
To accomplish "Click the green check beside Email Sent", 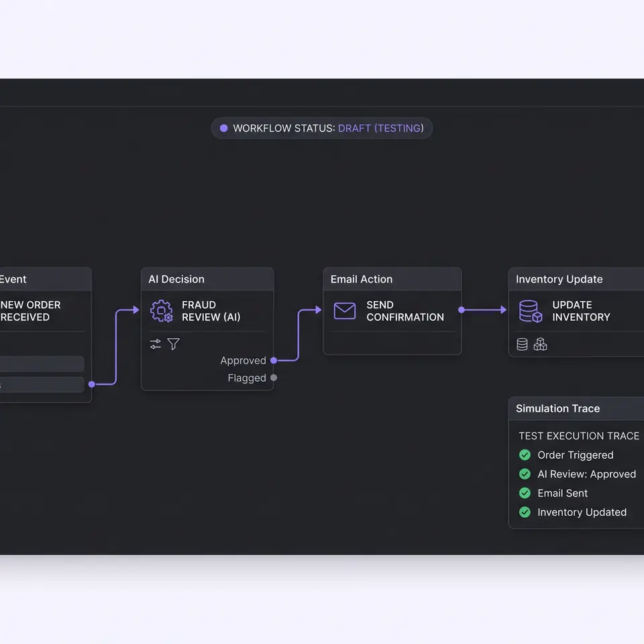I will coord(525,493).
